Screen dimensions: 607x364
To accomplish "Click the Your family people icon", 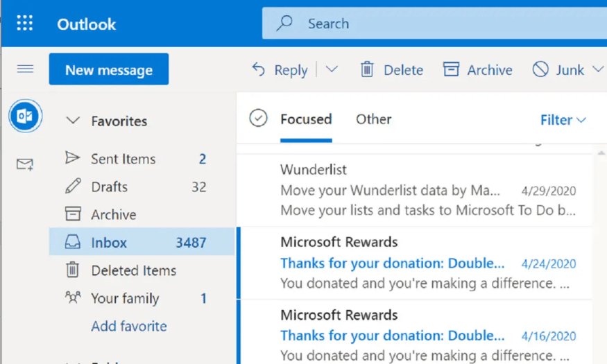I will tap(73, 297).
